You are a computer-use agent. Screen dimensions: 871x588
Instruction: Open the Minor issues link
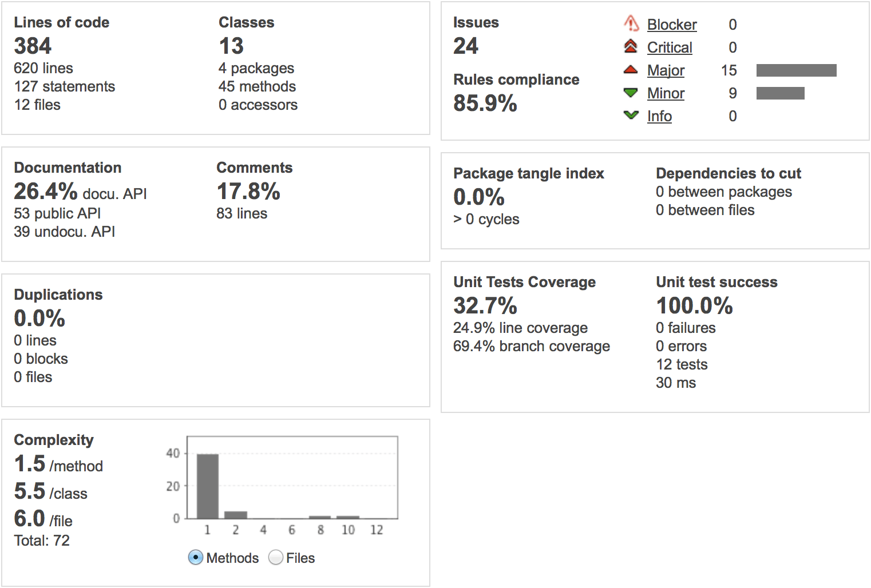tap(666, 93)
